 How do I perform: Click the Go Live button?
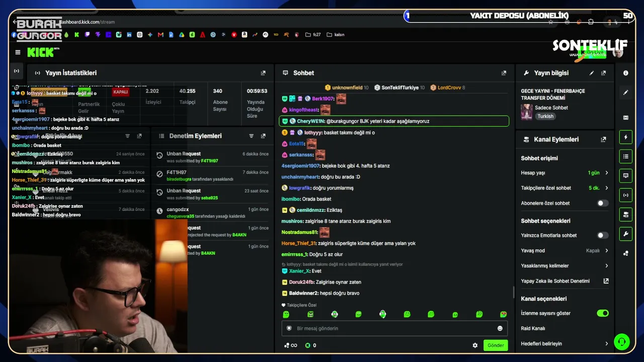pos(592,53)
